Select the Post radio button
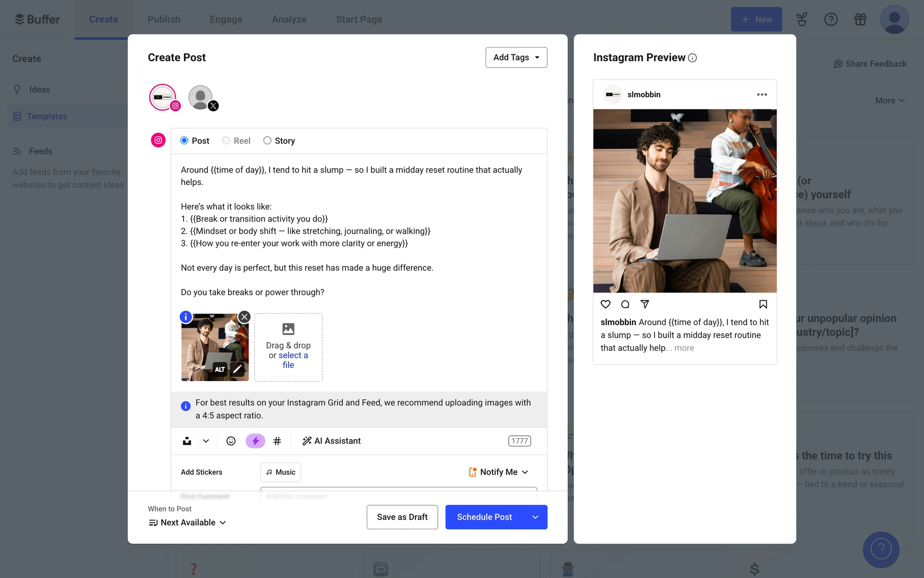 pyautogui.click(x=184, y=141)
